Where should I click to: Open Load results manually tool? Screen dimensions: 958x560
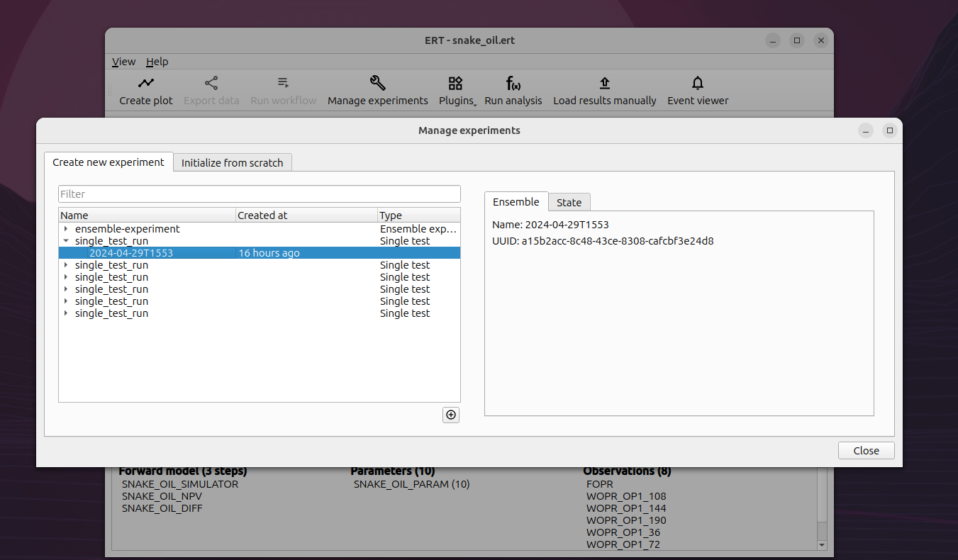coord(604,91)
